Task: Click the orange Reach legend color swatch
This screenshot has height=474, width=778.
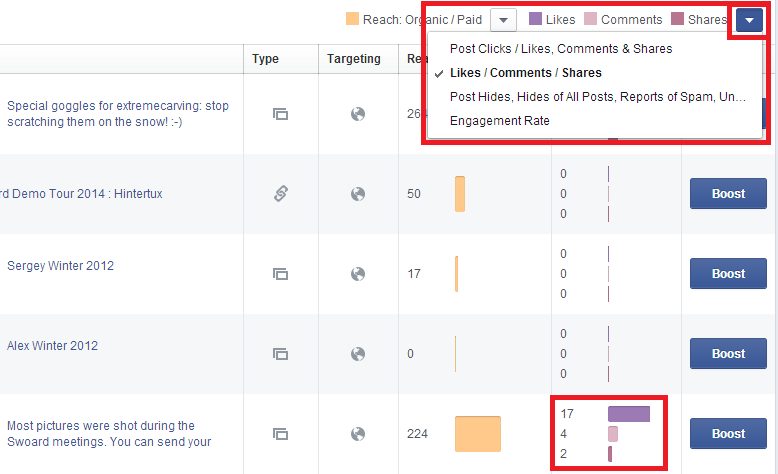Action: click(352, 19)
